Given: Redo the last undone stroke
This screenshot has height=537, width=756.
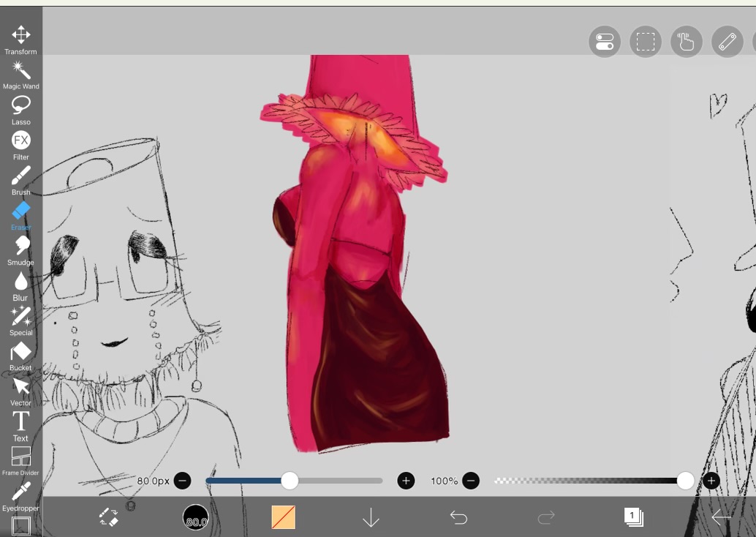Looking at the screenshot, I should pyautogui.click(x=545, y=517).
